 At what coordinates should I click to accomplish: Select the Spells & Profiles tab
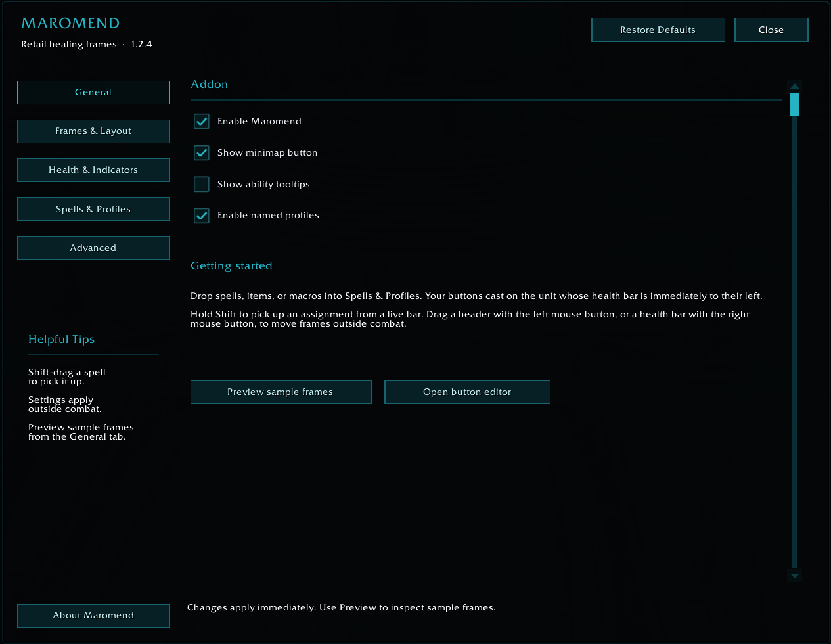pyautogui.click(x=93, y=209)
